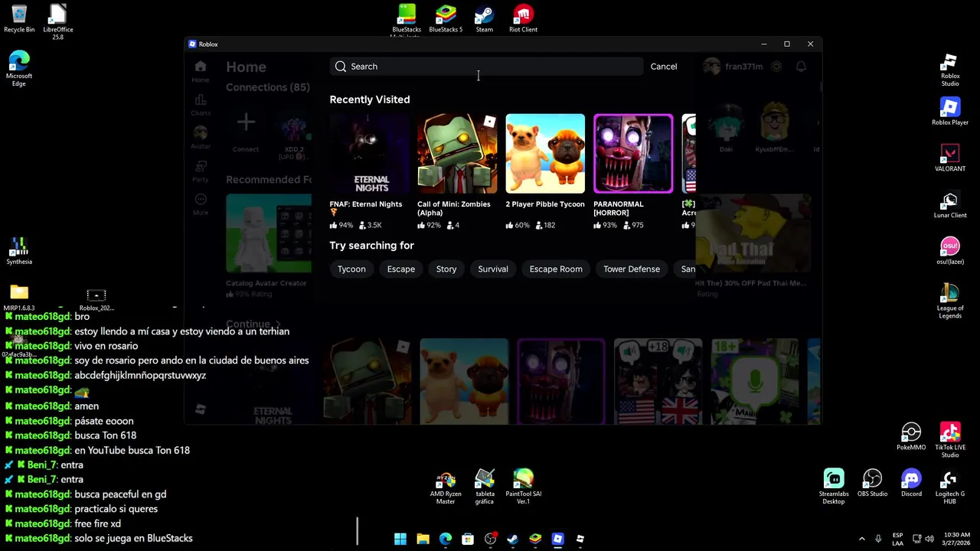Open AMD Ryzen Master desktop icon
The image size is (980, 551).
(x=446, y=487)
